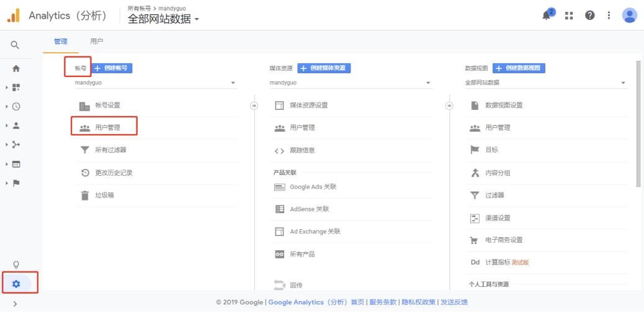This screenshot has width=644, height=313.
Task: Click the Google Analytics logo
Action: (x=14, y=16)
